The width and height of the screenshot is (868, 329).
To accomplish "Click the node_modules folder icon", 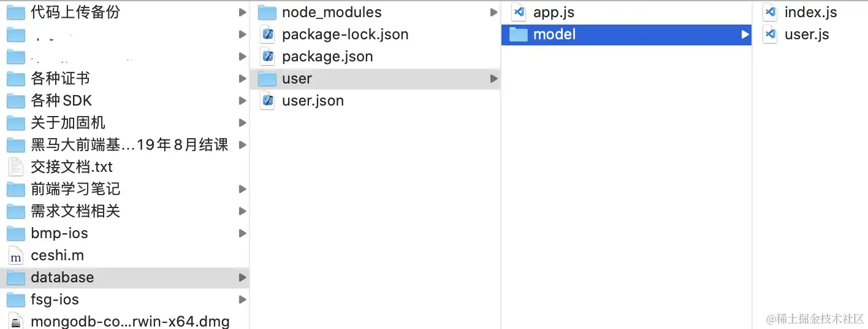I will pyautogui.click(x=267, y=12).
